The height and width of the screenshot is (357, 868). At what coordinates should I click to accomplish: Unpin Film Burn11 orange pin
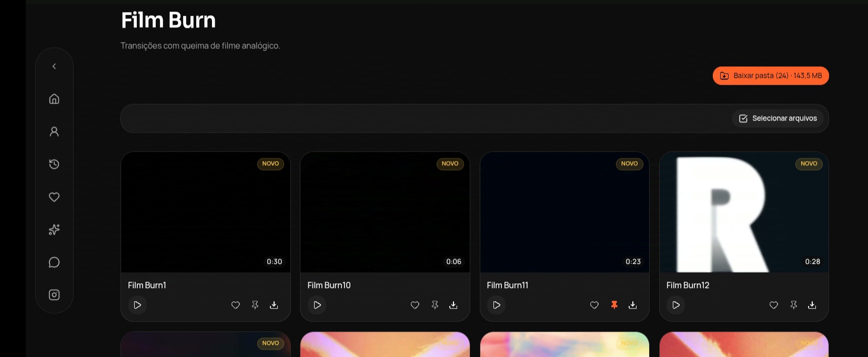(614, 305)
